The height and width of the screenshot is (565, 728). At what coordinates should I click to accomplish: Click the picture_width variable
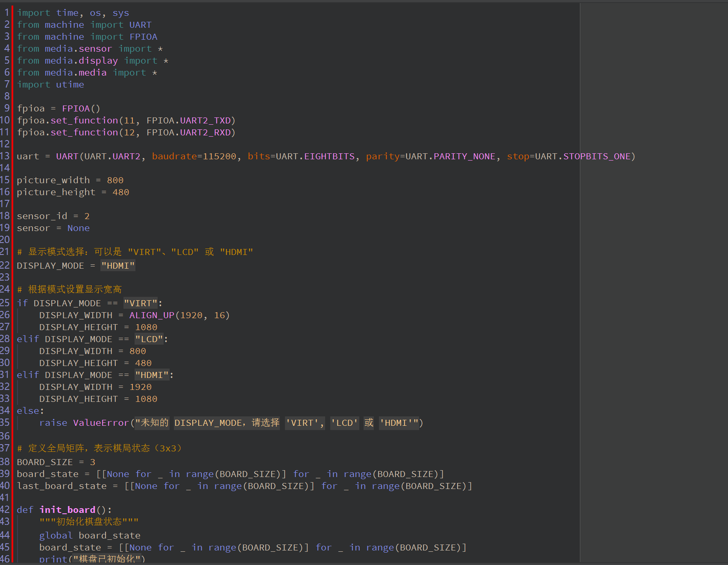[x=53, y=180]
